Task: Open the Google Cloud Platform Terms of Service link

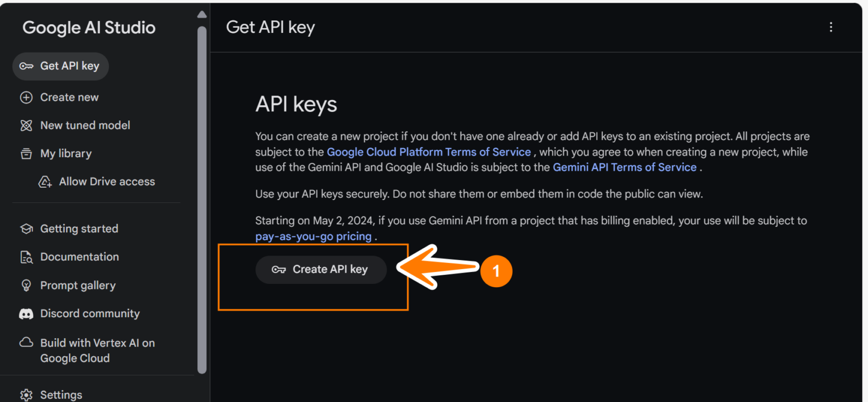Action: pyautogui.click(x=428, y=152)
